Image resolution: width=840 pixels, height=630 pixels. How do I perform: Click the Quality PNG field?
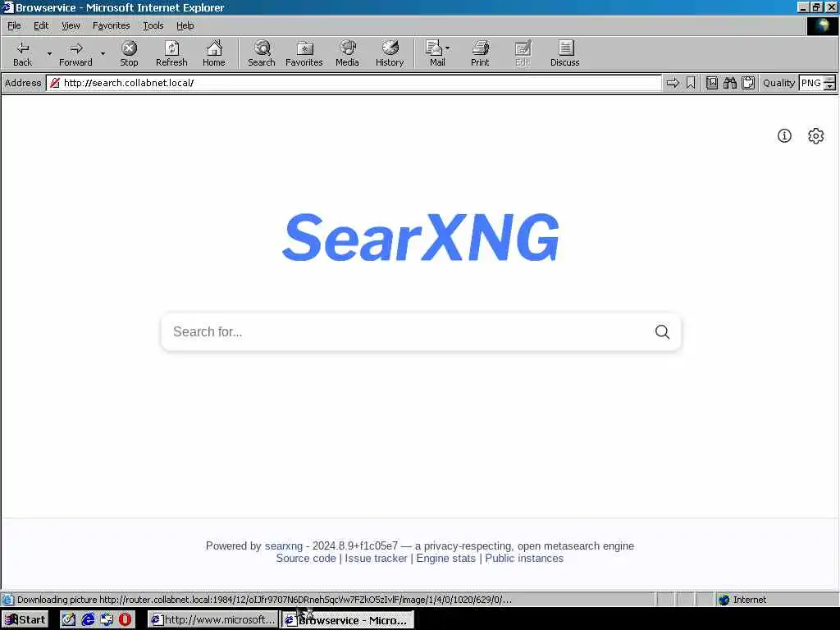pyautogui.click(x=810, y=83)
